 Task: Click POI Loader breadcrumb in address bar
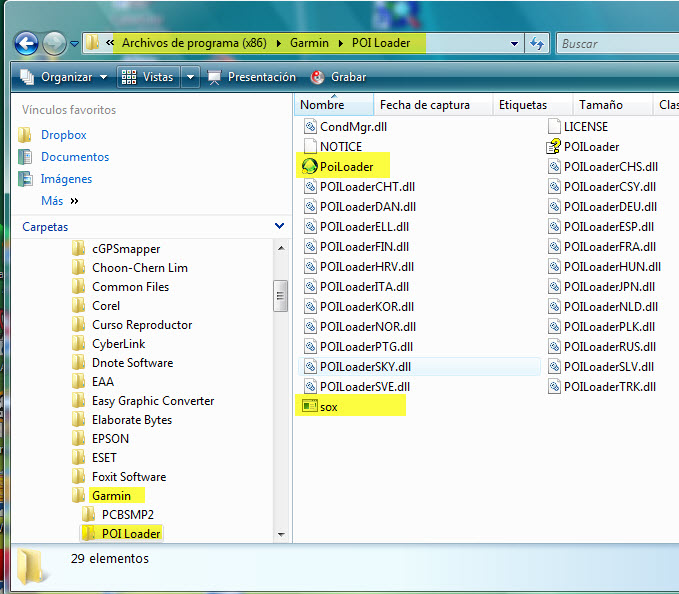[x=381, y=43]
